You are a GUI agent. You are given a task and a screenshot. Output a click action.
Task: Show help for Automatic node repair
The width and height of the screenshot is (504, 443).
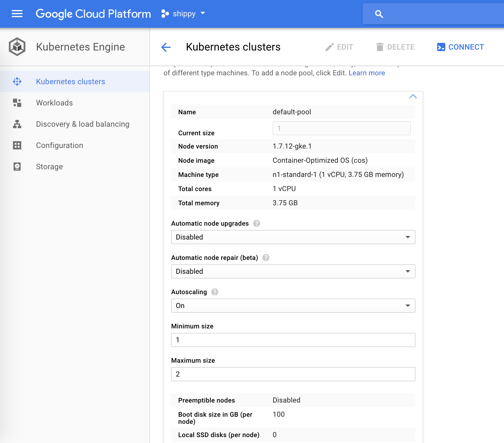point(266,258)
